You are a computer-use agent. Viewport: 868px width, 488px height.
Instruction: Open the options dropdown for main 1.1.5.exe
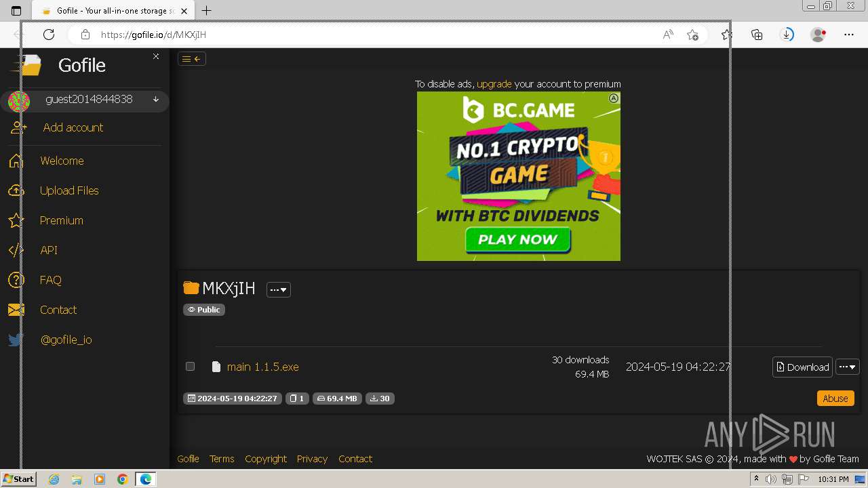848,367
